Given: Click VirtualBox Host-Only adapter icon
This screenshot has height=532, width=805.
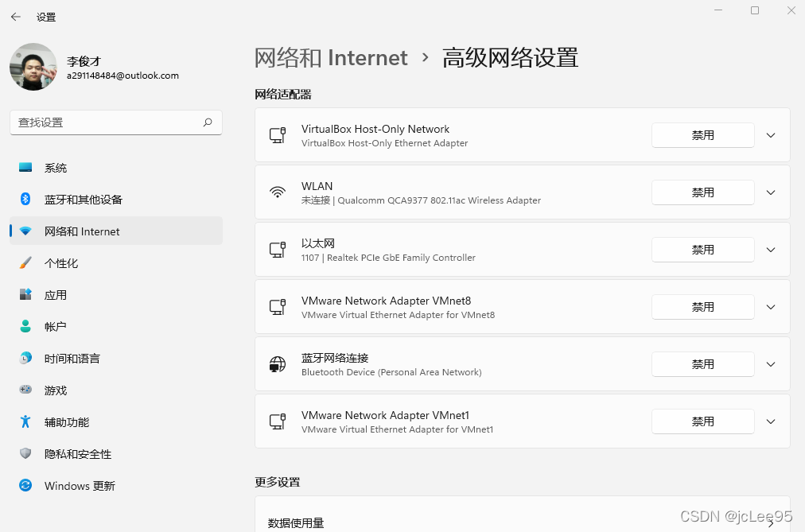Looking at the screenshot, I should 278,135.
